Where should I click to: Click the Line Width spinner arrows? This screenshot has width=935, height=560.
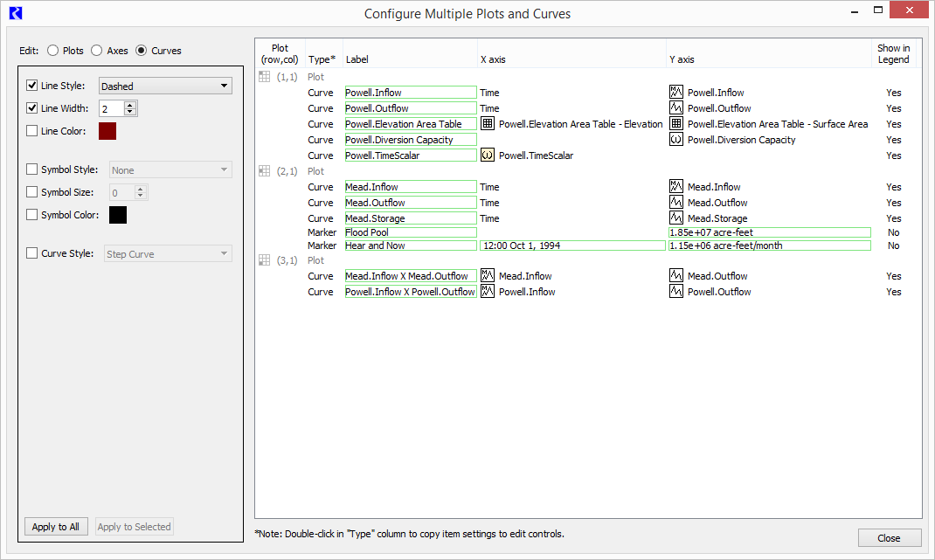(x=130, y=108)
